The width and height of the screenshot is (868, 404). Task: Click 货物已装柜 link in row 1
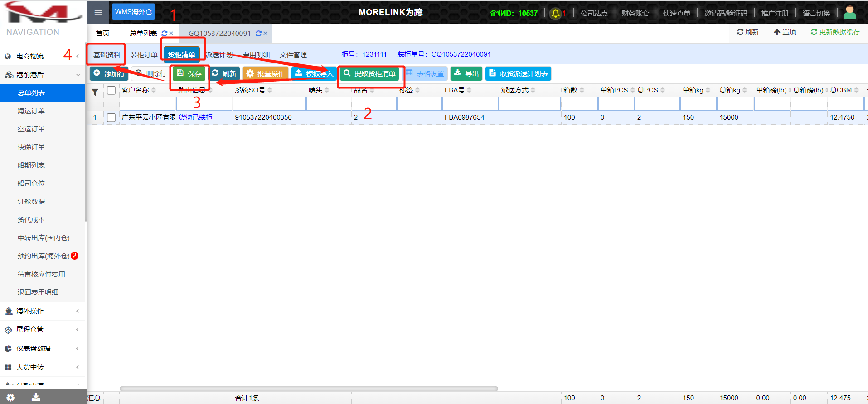click(x=195, y=117)
